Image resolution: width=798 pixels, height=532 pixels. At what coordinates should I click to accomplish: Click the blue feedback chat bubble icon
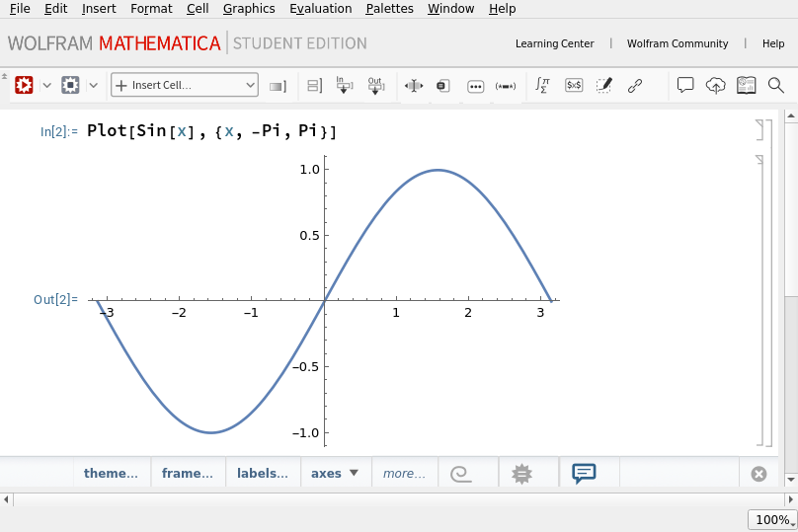584,474
